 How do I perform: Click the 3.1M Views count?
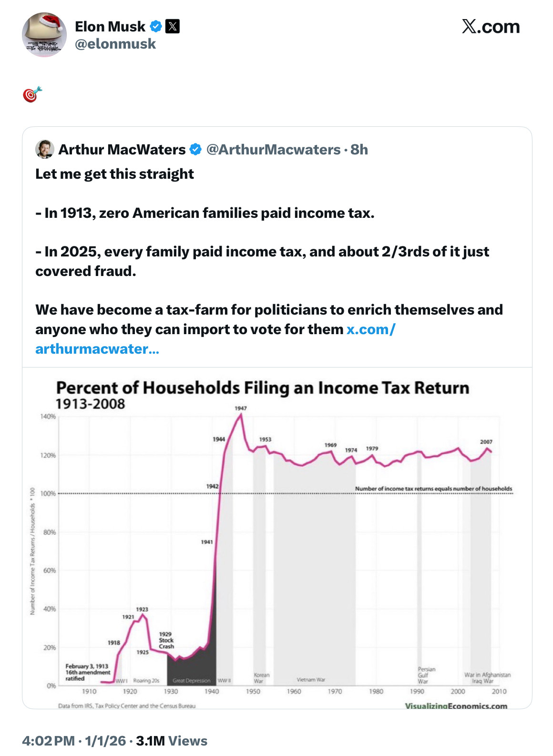[x=172, y=741]
